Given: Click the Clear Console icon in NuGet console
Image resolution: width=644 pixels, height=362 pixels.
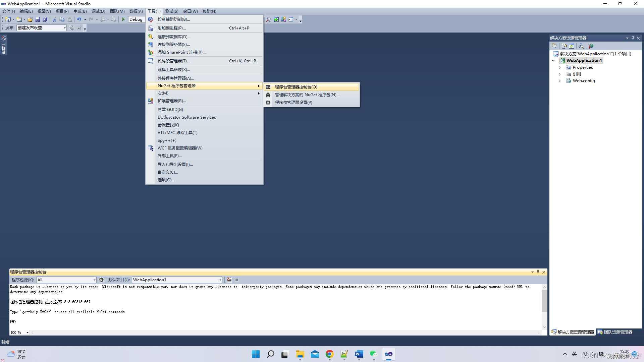Looking at the screenshot, I should click(x=229, y=280).
